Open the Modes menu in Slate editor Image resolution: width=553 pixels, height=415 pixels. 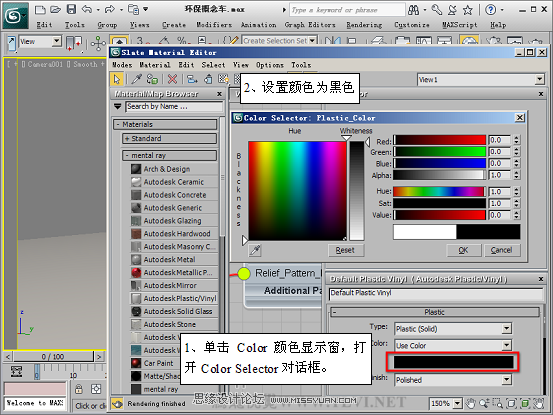[122, 65]
